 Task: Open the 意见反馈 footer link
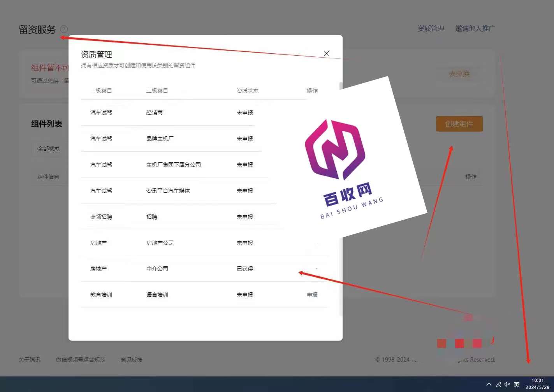coord(132,360)
